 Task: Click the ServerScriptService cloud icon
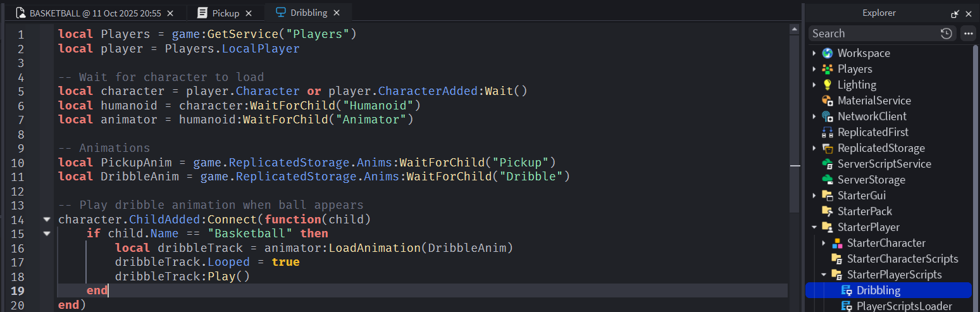[x=827, y=164]
